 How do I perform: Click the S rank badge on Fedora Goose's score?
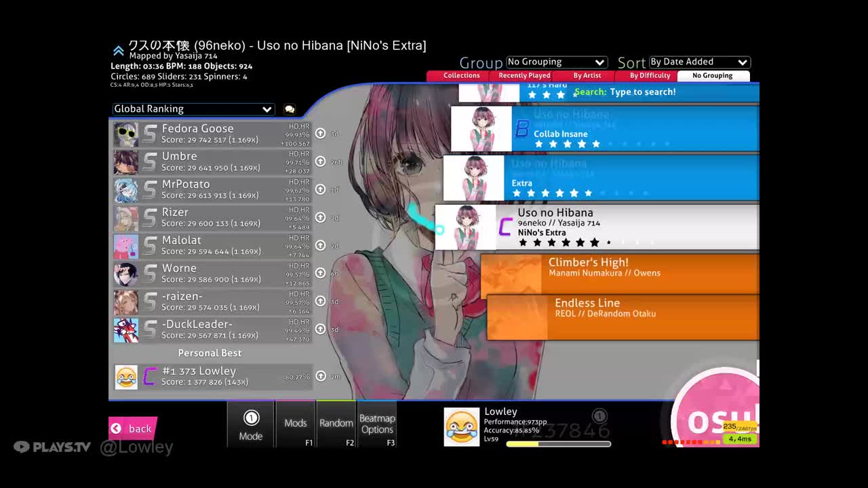pos(150,134)
